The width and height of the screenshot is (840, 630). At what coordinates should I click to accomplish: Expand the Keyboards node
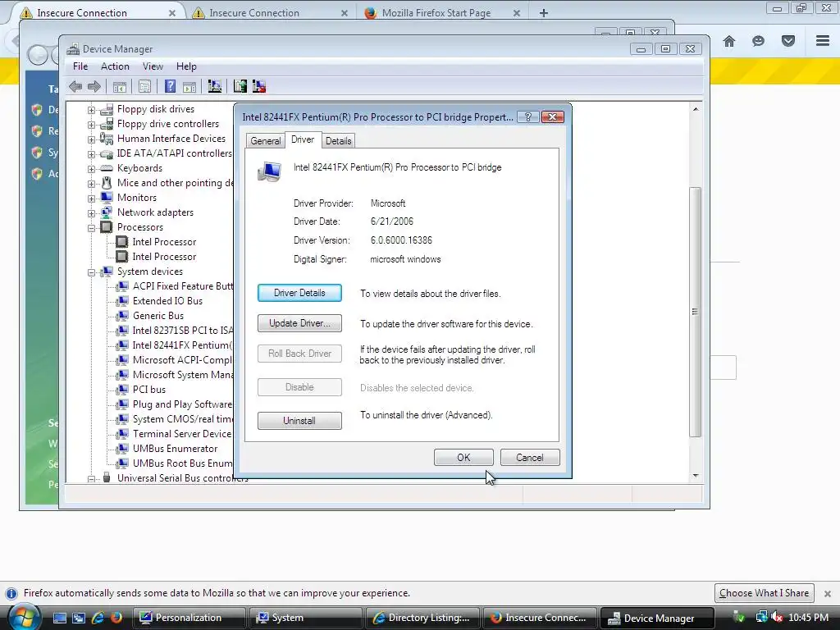coord(92,169)
